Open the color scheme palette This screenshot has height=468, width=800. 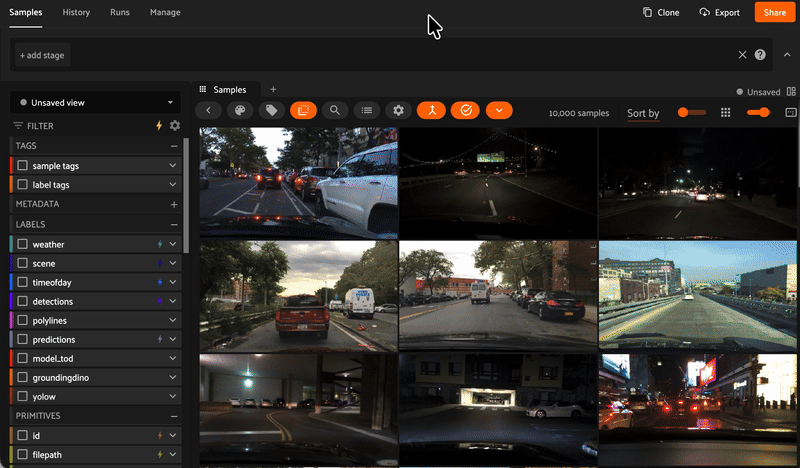pos(239,111)
